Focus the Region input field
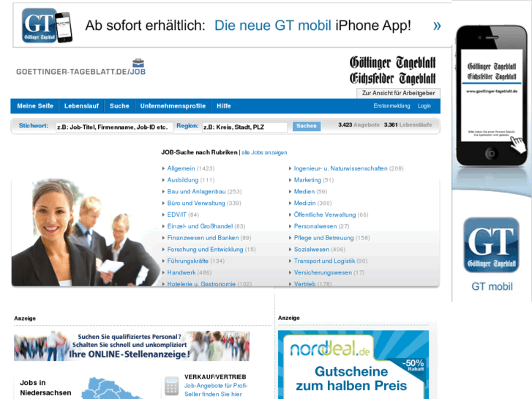The image size is (532, 399). 244,127
